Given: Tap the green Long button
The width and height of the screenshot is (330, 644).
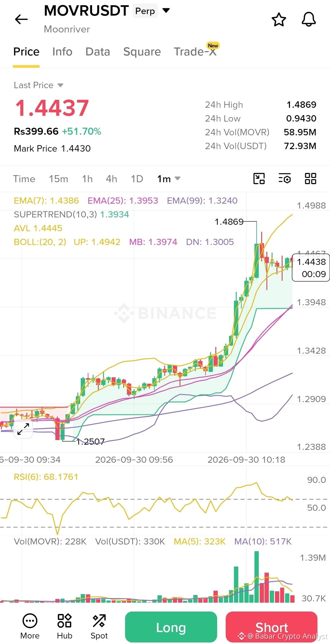Looking at the screenshot, I should tap(171, 627).
